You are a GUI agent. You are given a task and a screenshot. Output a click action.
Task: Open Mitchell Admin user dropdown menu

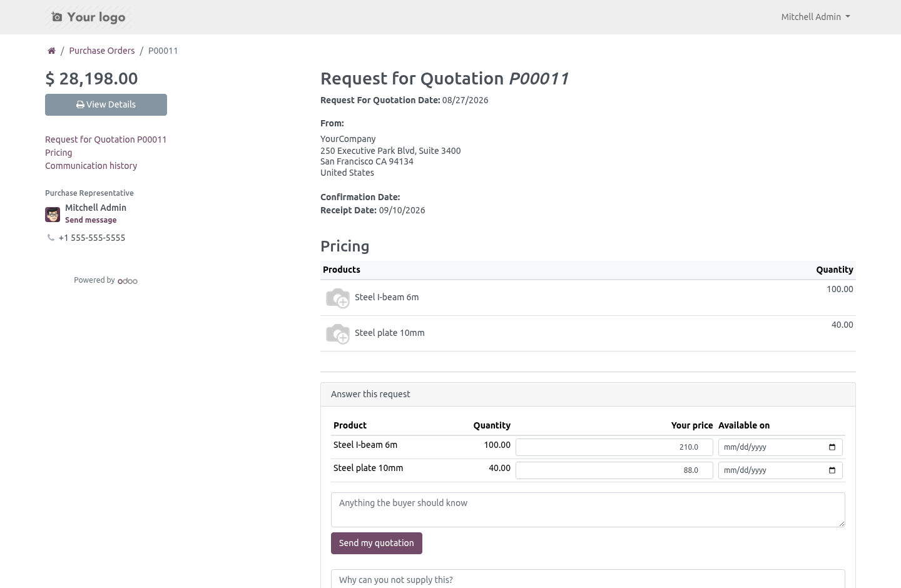(815, 17)
